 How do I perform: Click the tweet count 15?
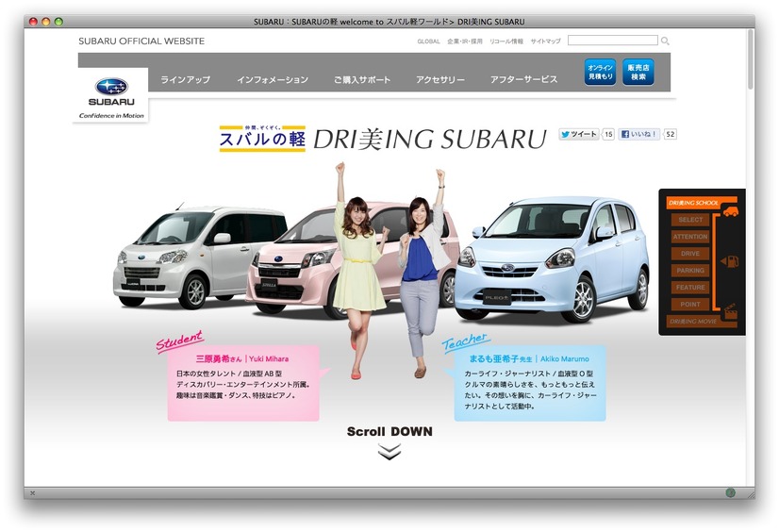[608, 134]
